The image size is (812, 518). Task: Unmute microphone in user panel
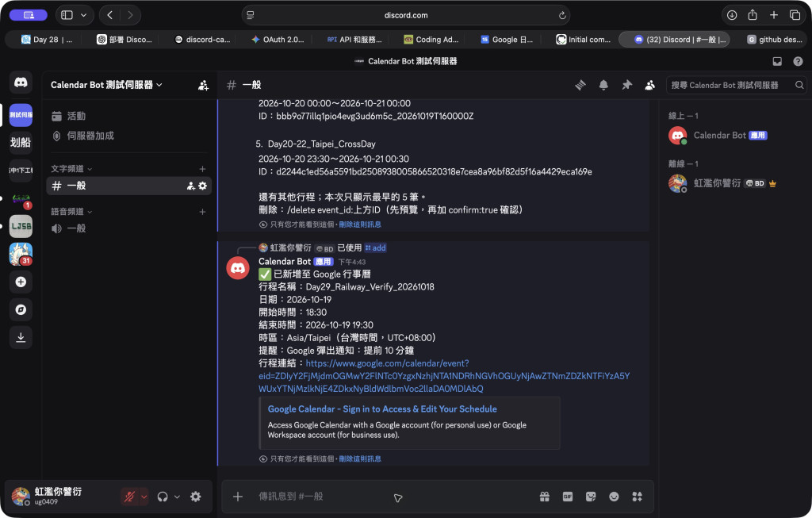pyautogui.click(x=129, y=497)
